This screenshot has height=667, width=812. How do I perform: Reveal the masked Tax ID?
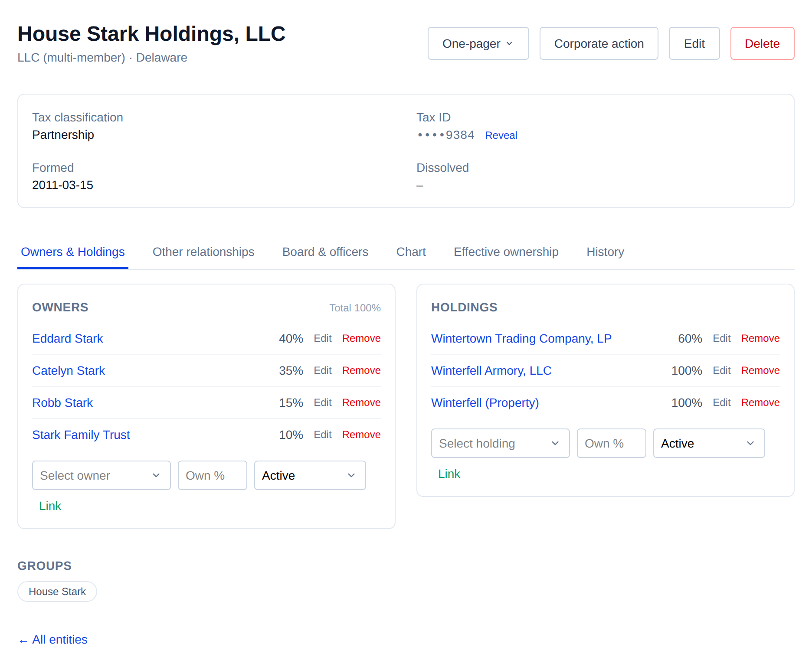(x=501, y=135)
